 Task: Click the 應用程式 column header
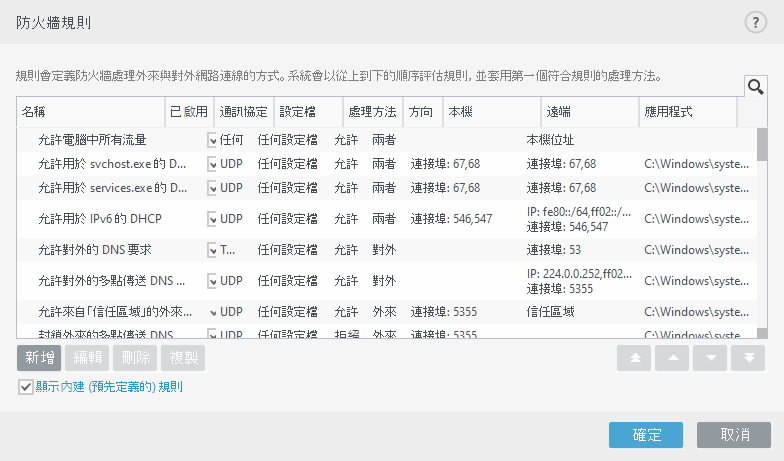click(x=687, y=112)
